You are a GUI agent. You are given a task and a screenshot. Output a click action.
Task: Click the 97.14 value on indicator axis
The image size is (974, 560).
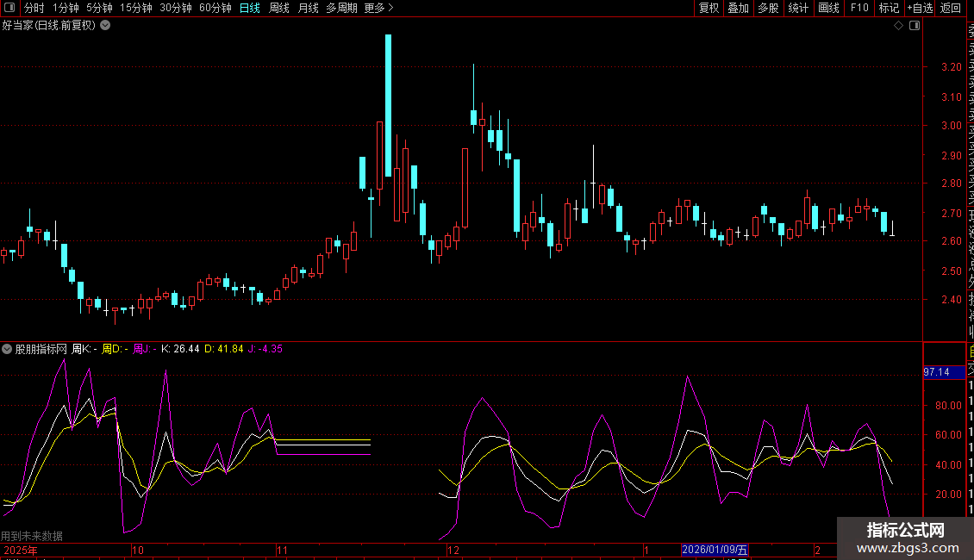point(937,372)
